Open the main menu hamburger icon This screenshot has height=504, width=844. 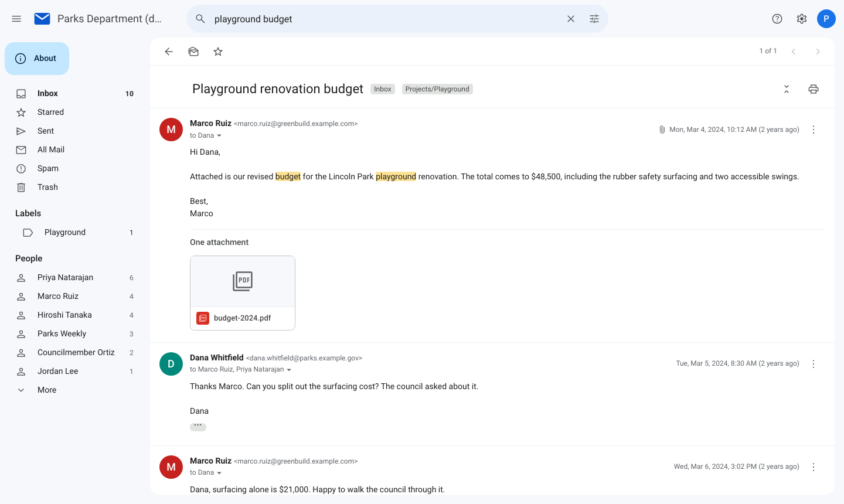coord(16,19)
